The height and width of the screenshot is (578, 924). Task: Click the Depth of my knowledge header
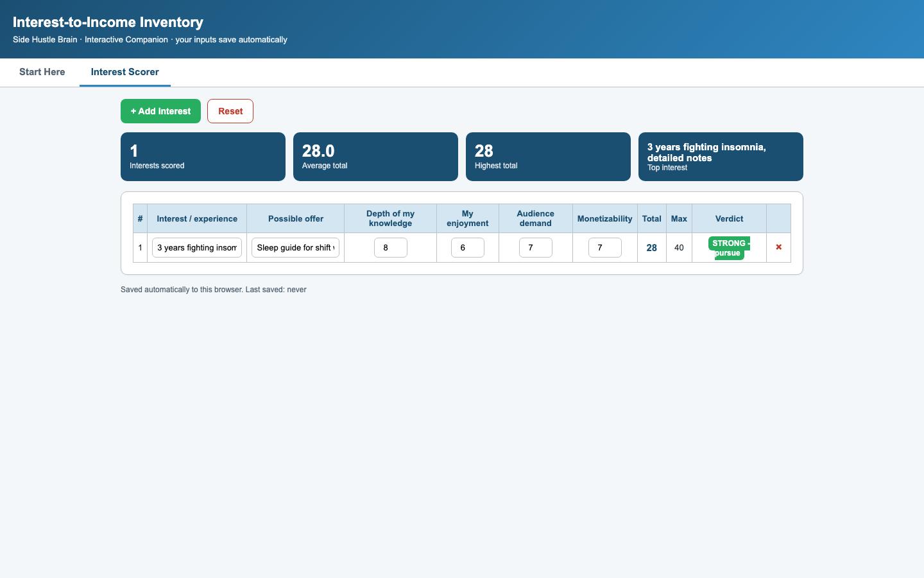(390, 218)
